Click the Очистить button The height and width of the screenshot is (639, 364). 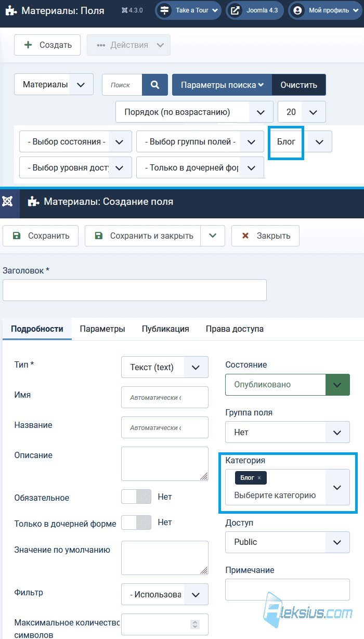point(298,85)
